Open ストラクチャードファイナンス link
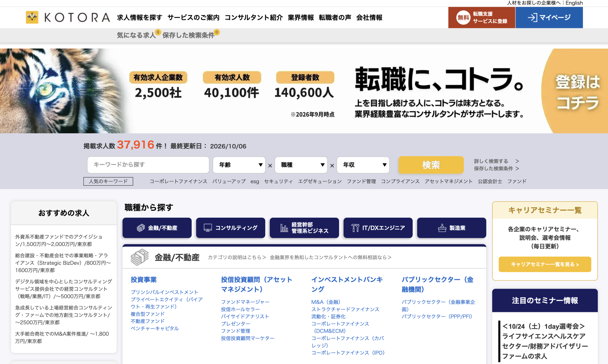Screen dimensions: 608x364 [x=345, y=309]
